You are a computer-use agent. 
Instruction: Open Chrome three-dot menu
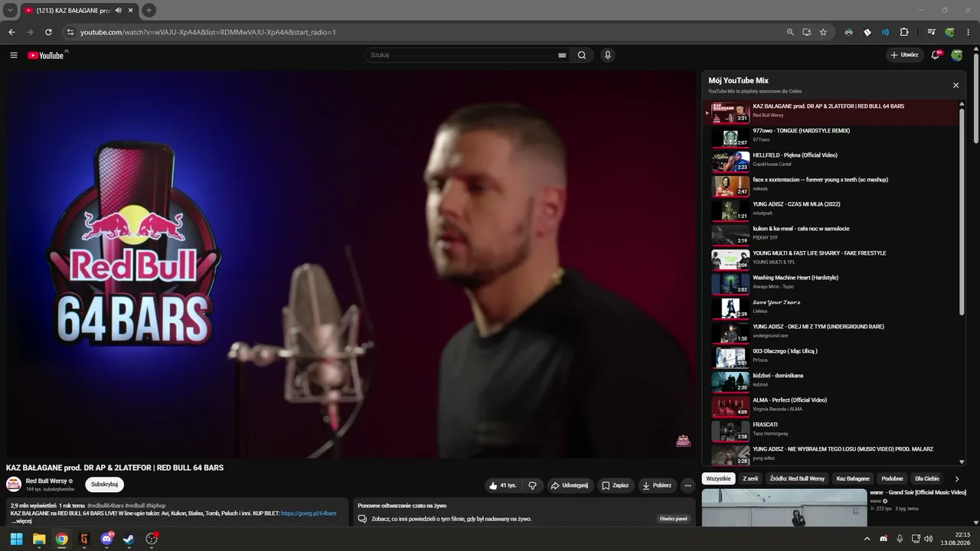pos(969,32)
